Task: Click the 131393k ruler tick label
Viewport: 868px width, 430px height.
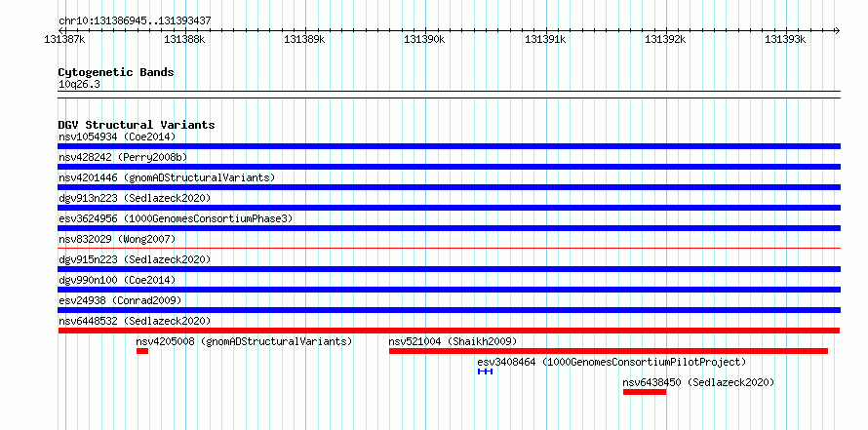Action: pos(785,39)
